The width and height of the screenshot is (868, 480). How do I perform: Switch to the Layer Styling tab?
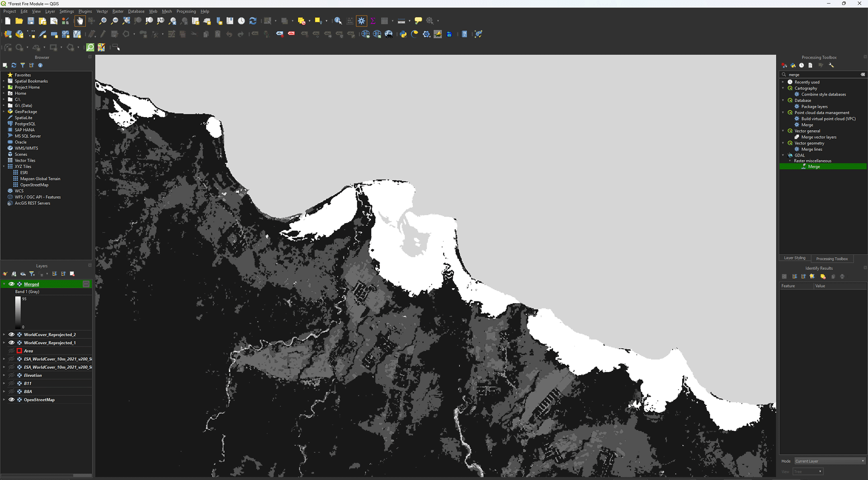click(x=794, y=258)
